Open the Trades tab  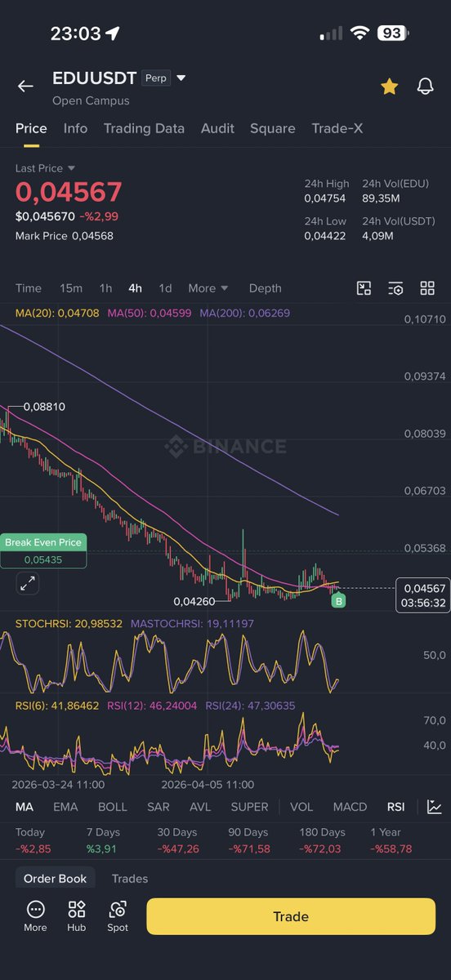[x=130, y=879]
